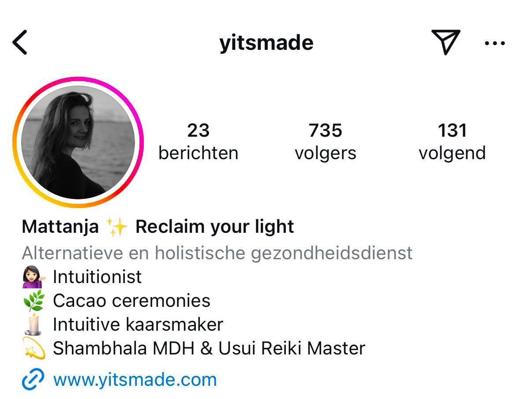Tap the Mattanja Reclaim your light name
Viewport: 532px width, 399px height.
coord(158,227)
